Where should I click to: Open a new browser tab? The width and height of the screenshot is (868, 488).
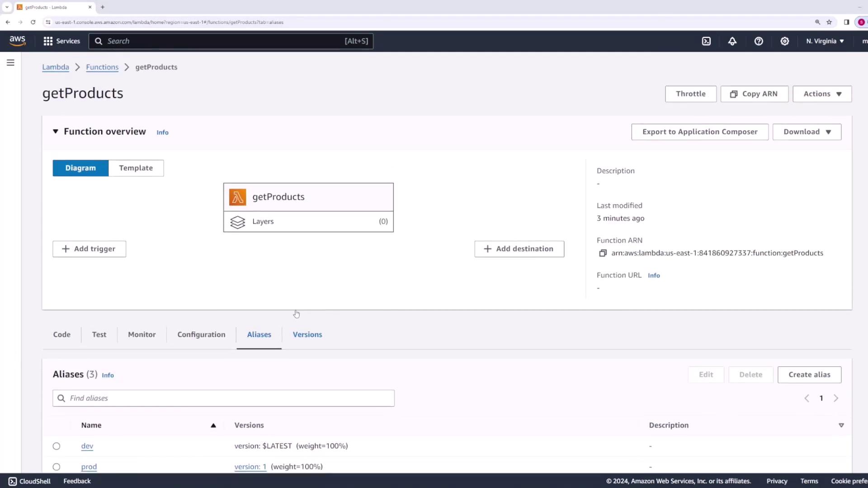pos(103,7)
